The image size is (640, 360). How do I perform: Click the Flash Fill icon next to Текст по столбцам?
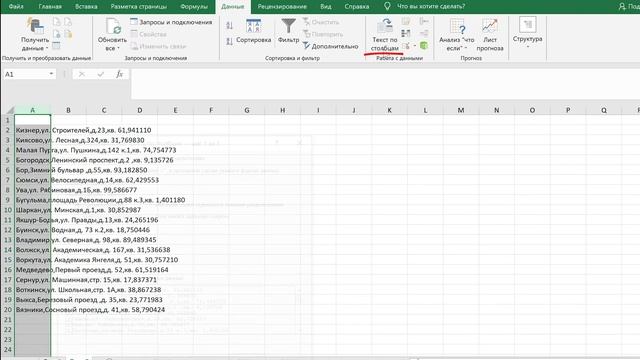(406, 21)
